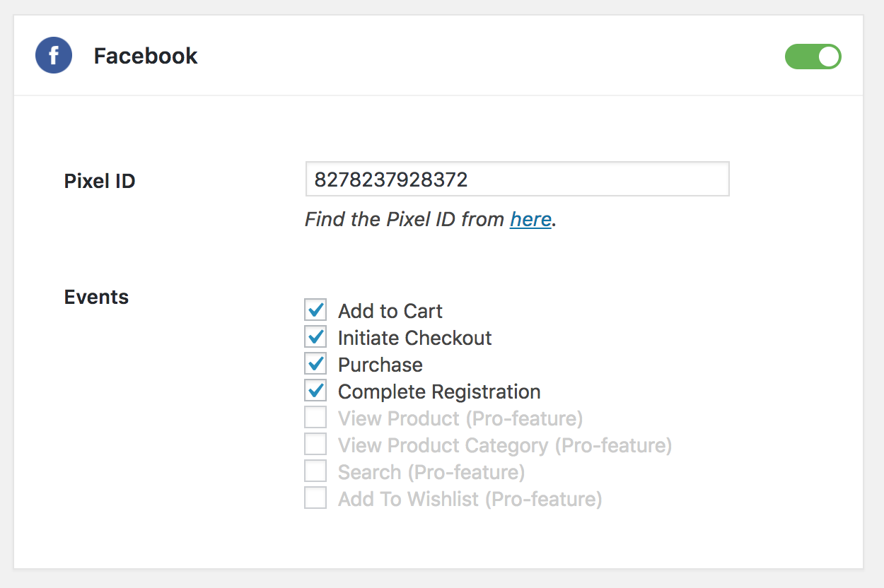Viewport: 884px width, 588px height.
Task: Tick the View Product Category checkbox
Action: 315,445
